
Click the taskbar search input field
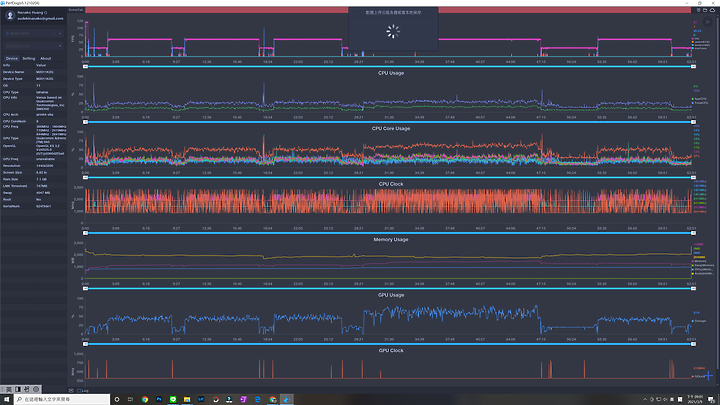pyautogui.click(x=62, y=399)
